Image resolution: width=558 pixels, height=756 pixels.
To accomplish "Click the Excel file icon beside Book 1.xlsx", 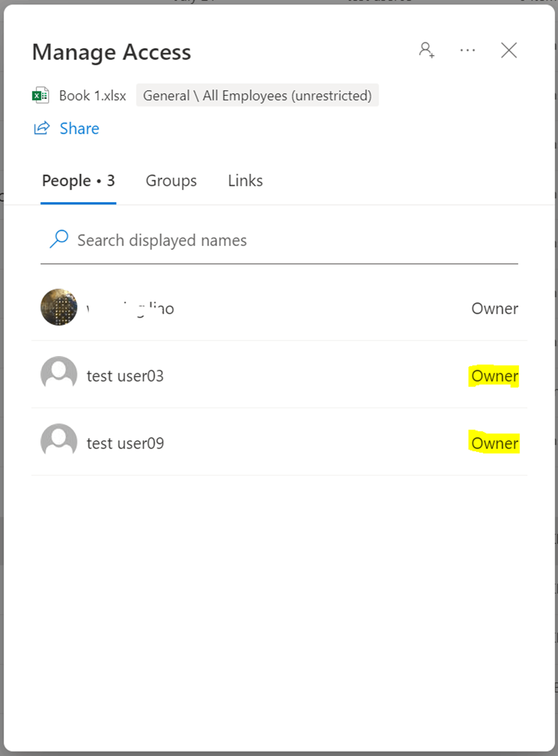I will tap(40, 95).
